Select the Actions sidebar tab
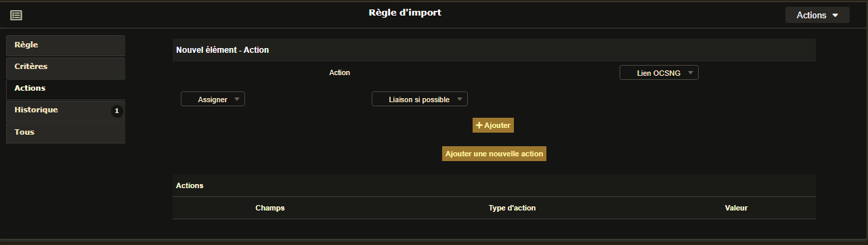This screenshot has width=868, height=245. click(66, 89)
